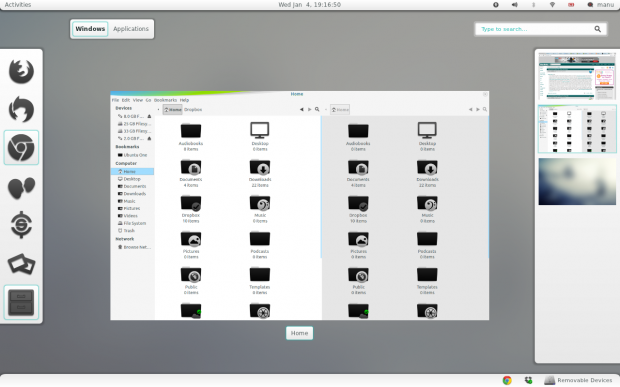Click the Dropbox tray icon in bottom bar
This screenshot has width=620, height=387.
coord(528,380)
